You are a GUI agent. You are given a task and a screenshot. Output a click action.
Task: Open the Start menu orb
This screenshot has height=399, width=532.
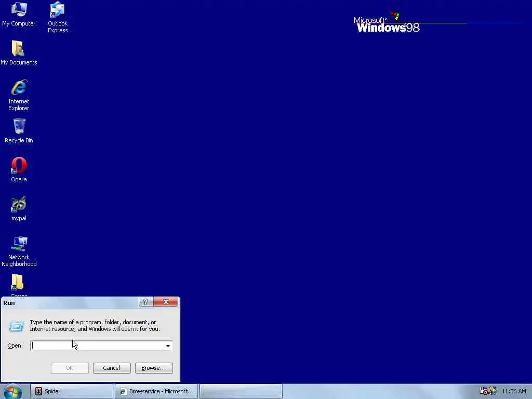click(x=13, y=392)
